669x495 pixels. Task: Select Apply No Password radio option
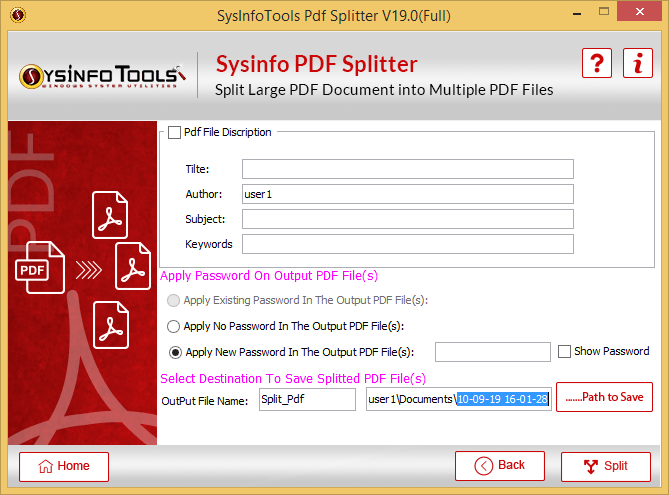coord(173,326)
